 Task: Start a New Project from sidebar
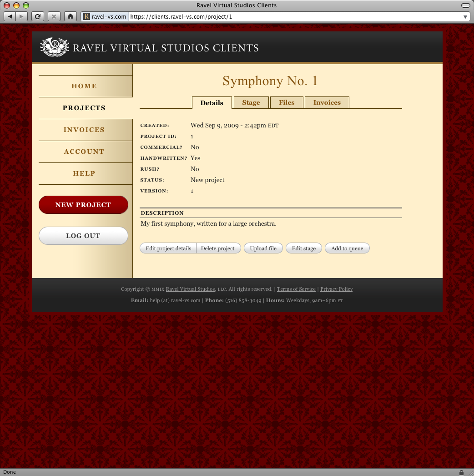[x=83, y=205]
